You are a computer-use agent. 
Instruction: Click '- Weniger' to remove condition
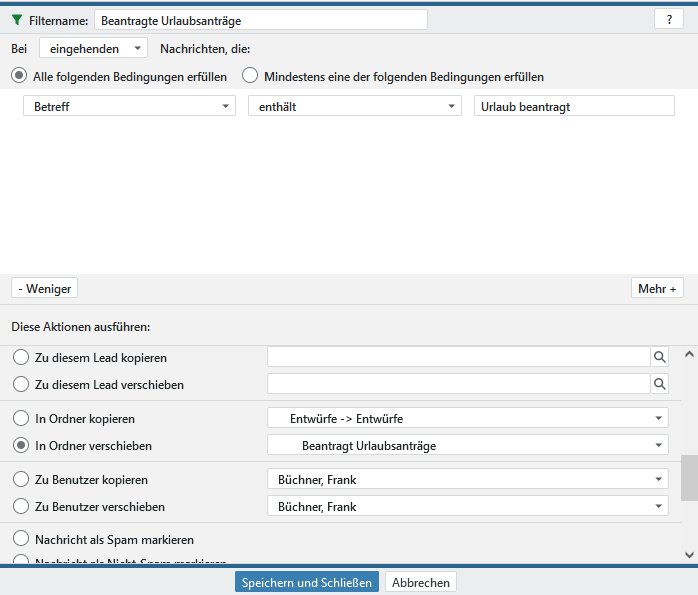pos(45,289)
